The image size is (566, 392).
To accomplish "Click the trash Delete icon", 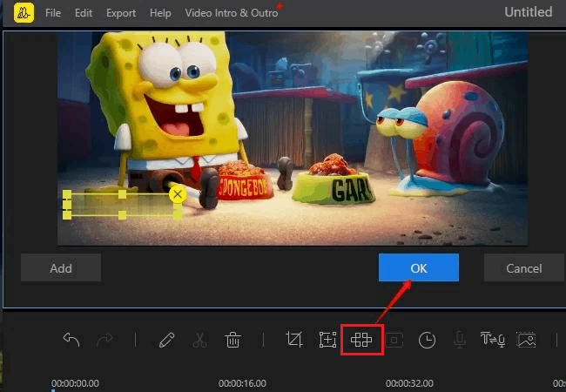I will (x=232, y=340).
